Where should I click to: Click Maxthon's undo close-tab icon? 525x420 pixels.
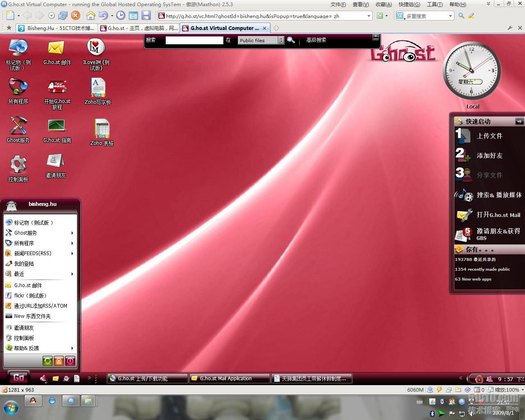(103, 16)
